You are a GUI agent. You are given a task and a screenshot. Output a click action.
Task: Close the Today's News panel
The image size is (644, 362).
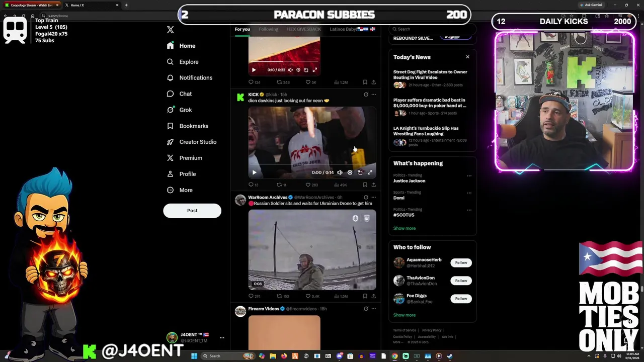point(467,57)
